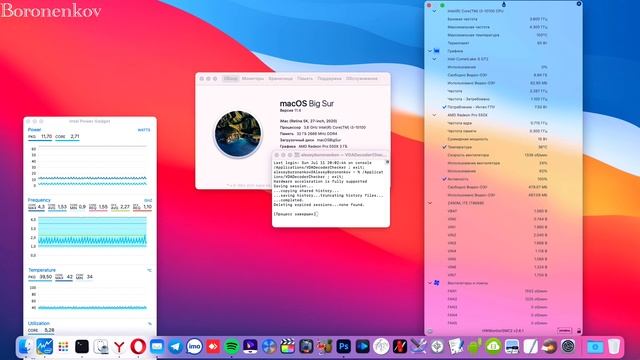The image size is (640, 360).
Task: Click the lock icon atop HWMonitorSMC2 window
Action: pyautogui.click(x=504, y=4)
